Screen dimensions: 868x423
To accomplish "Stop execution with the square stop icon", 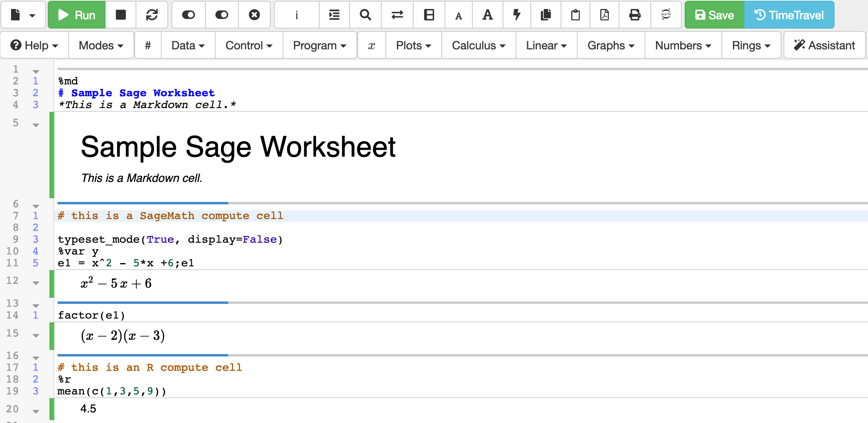I will point(120,15).
